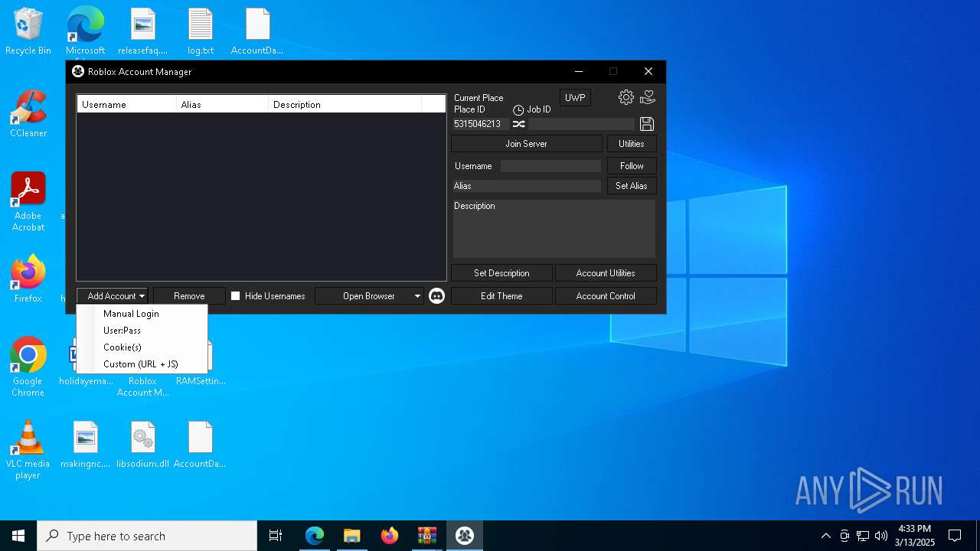980x551 pixels.
Task: Click the Set Description button
Action: coord(501,273)
